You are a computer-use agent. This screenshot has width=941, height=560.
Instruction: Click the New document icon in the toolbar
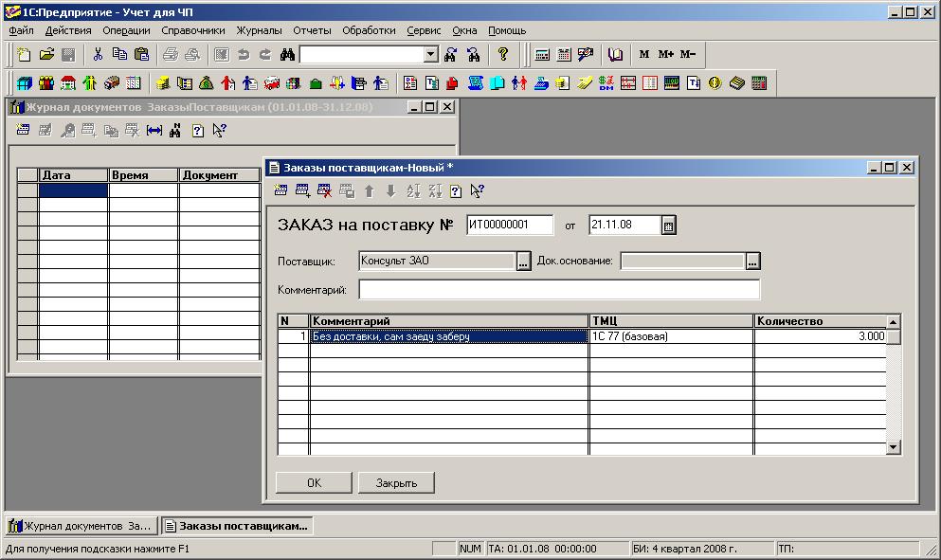pyautogui.click(x=24, y=55)
